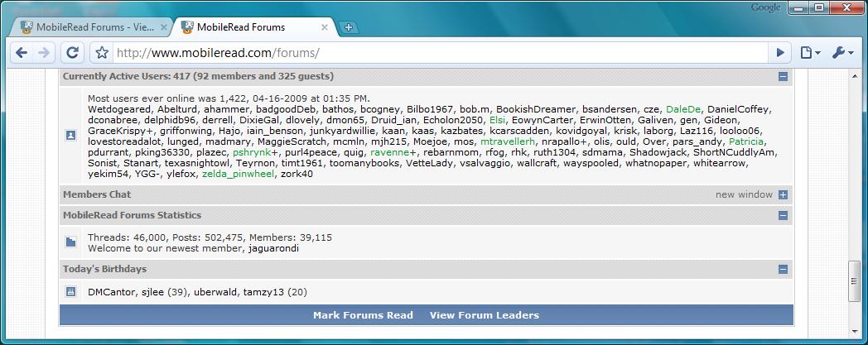Image resolution: width=868 pixels, height=345 pixels.
Task: Open the Members Chat heading link
Action: point(97,194)
